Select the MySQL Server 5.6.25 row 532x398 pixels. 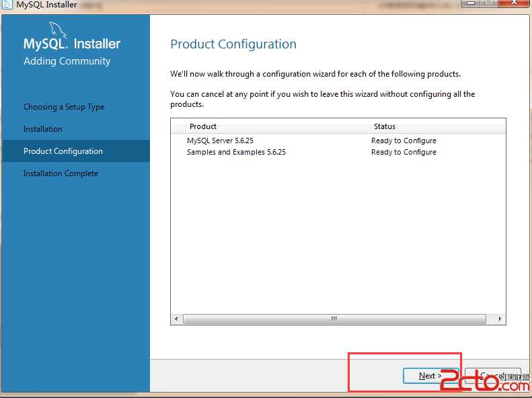pos(338,141)
